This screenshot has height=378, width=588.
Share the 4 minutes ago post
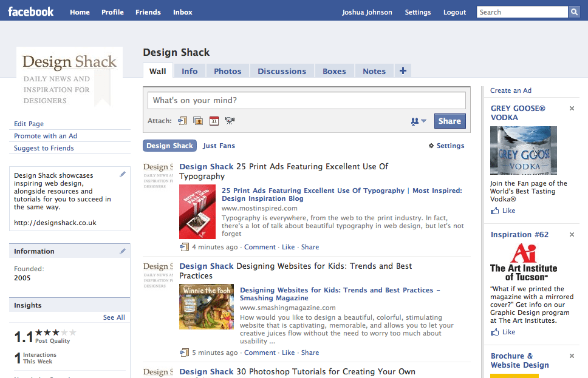(x=310, y=247)
